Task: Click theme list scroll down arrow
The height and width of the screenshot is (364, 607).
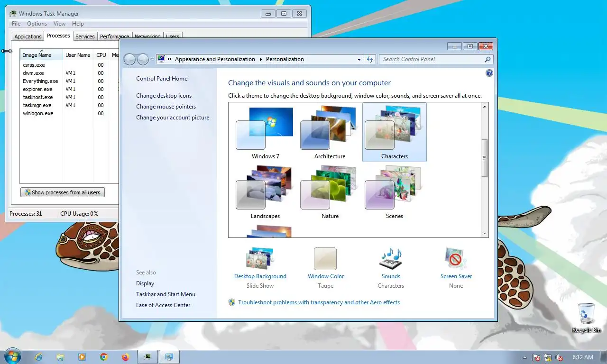Action: coord(485,234)
